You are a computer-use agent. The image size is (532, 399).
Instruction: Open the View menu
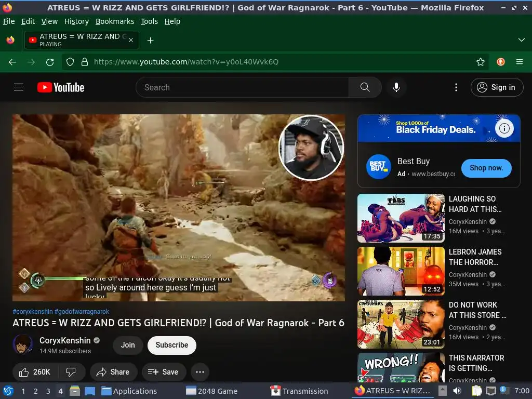pyautogui.click(x=49, y=21)
